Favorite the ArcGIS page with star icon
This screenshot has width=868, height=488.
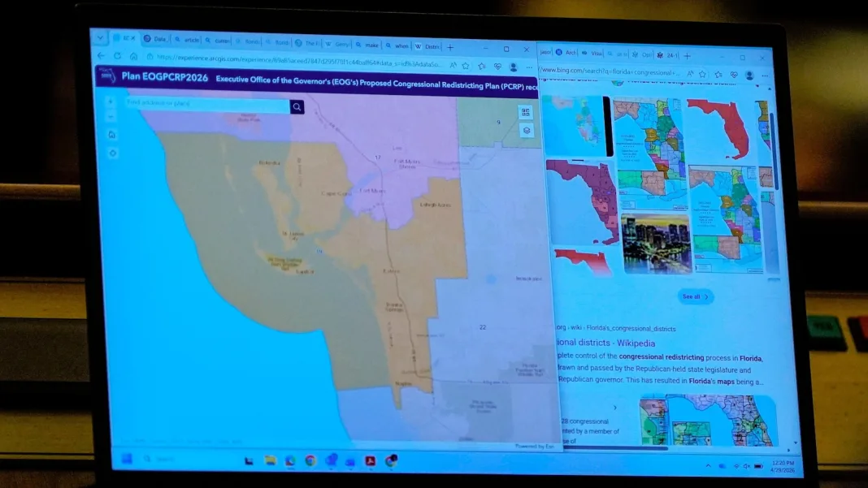(466, 66)
